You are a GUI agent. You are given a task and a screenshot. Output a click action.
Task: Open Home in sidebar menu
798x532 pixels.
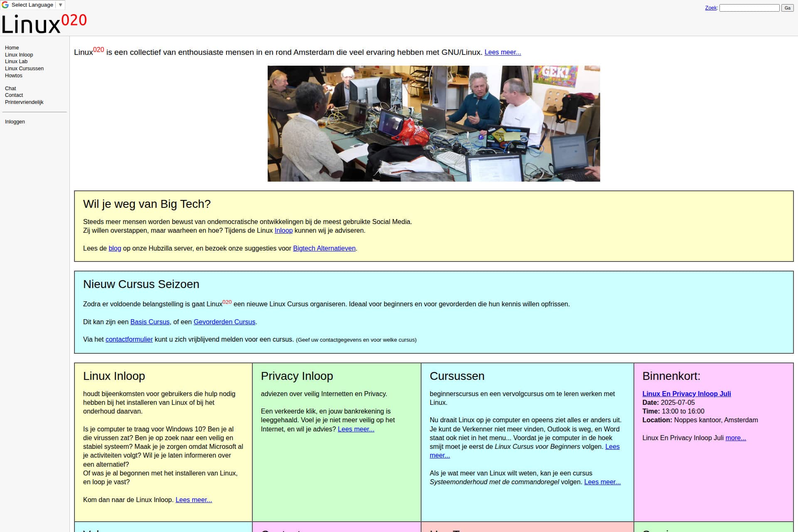point(12,48)
